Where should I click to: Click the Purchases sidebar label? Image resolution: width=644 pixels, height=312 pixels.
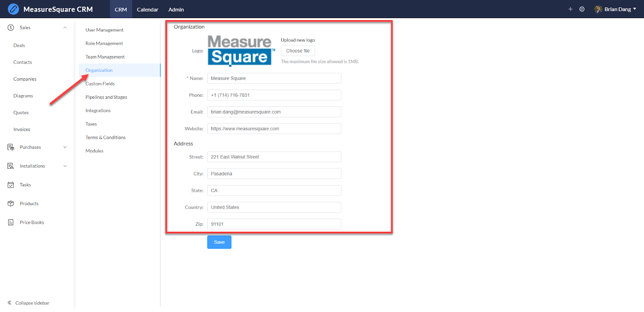[x=30, y=147]
